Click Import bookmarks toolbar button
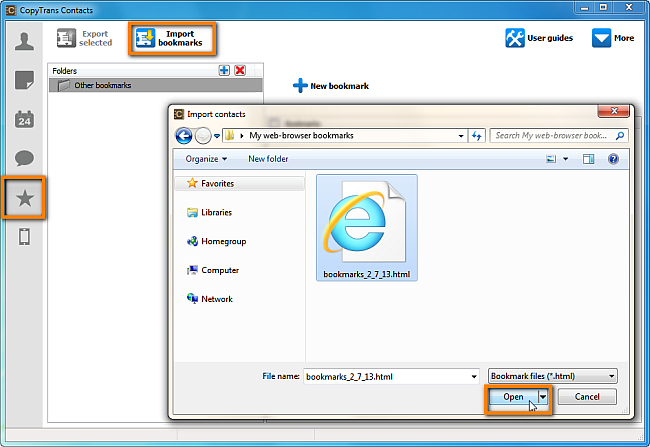The height and width of the screenshot is (447, 650). 172,38
